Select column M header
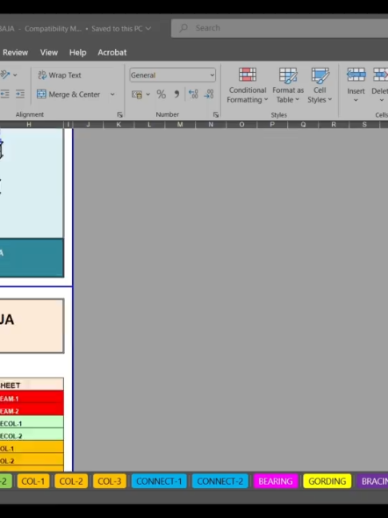 point(180,124)
